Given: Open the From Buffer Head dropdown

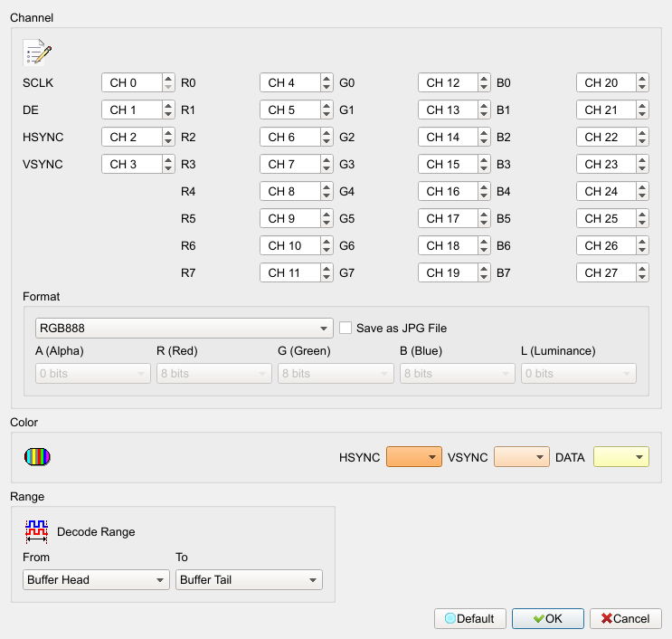Looking at the screenshot, I should 96,580.
